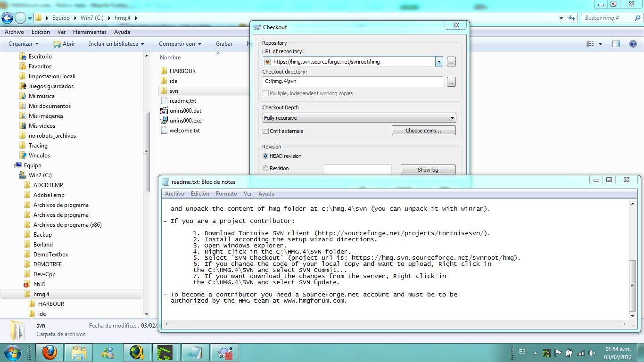Screen dimensions: 644x362
Task: Open the URL of repository dropdown
Action: tap(439, 61)
